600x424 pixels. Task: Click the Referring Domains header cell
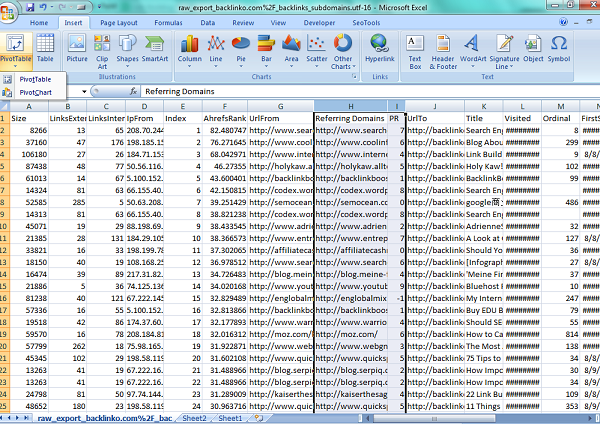pyautogui.click(x=351, y=118)
